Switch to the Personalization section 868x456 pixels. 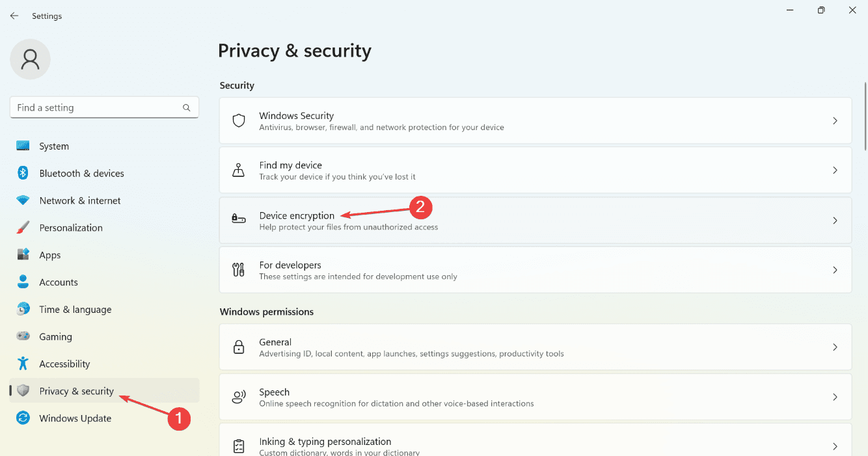71,228
